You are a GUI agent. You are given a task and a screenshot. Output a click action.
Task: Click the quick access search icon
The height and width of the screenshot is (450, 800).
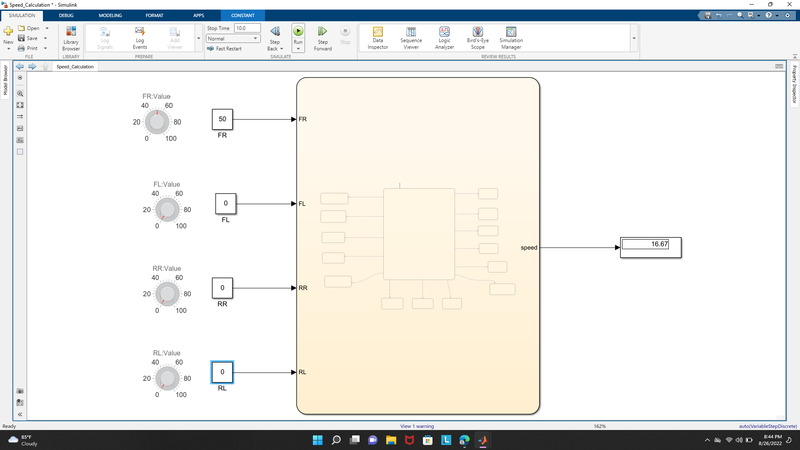click(740, 15)
